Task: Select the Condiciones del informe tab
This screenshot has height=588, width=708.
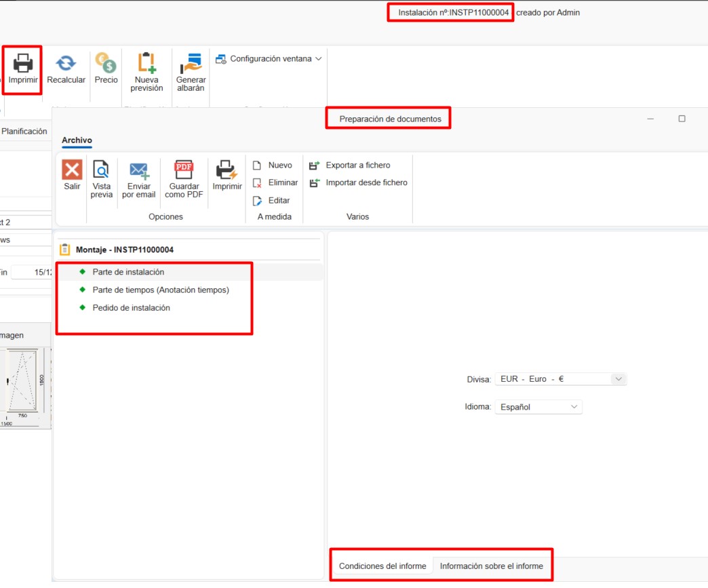Action: [x=382, y=566]
